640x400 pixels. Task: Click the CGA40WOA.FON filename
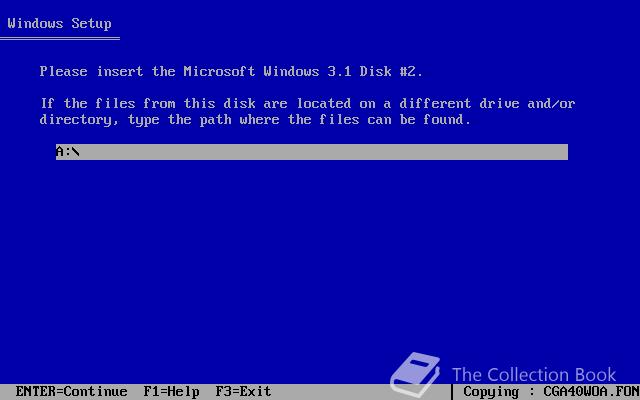click(591, 391)
